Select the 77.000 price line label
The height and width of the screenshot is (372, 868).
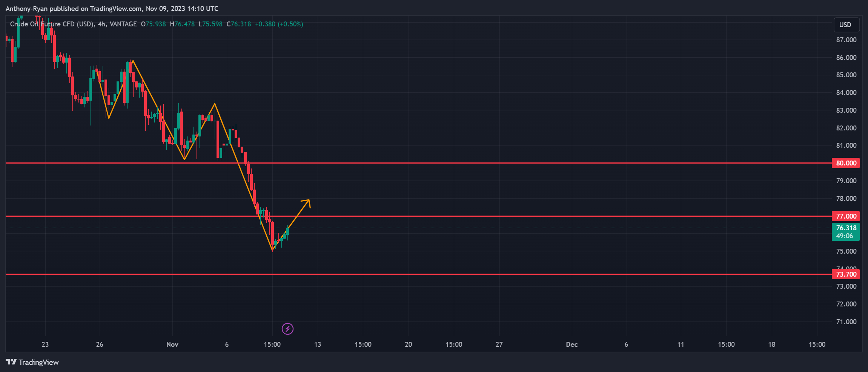point(846,216)
